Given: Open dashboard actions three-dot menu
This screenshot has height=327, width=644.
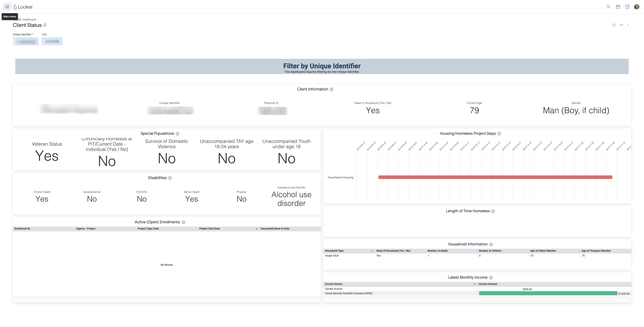Looking at the screenshot, I should [628, 25].
